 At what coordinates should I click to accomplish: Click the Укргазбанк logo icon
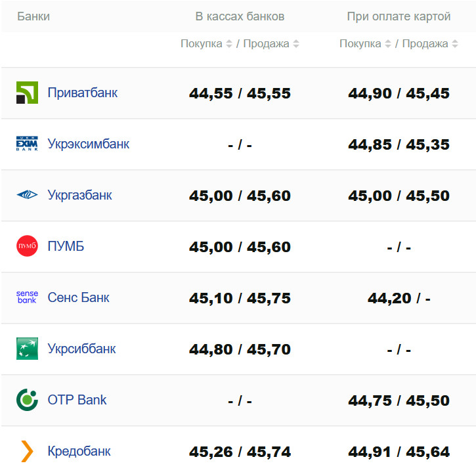pyautogui.click(x=27, y=195)
